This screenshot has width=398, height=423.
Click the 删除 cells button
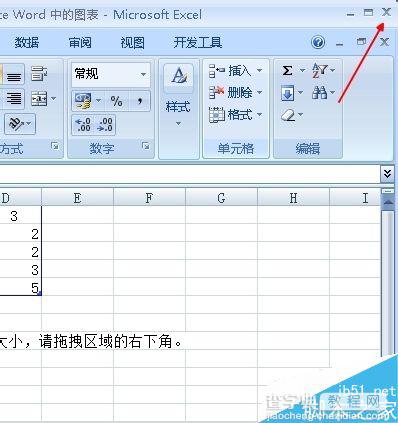click(231, 92)
